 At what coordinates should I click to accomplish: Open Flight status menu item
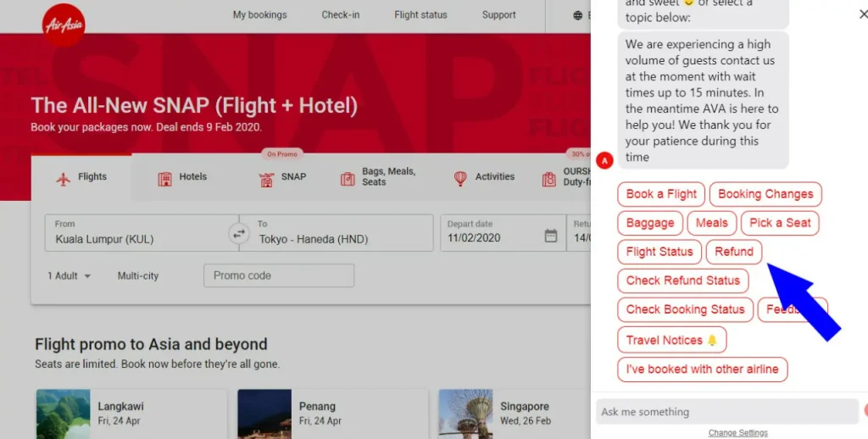(420, 15)
